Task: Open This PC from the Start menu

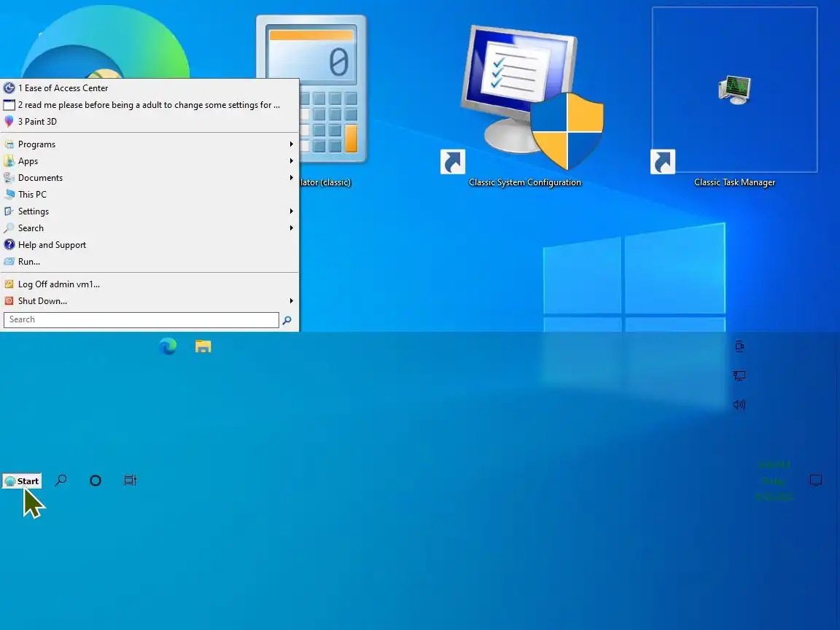Action: [x=149, y=195]
